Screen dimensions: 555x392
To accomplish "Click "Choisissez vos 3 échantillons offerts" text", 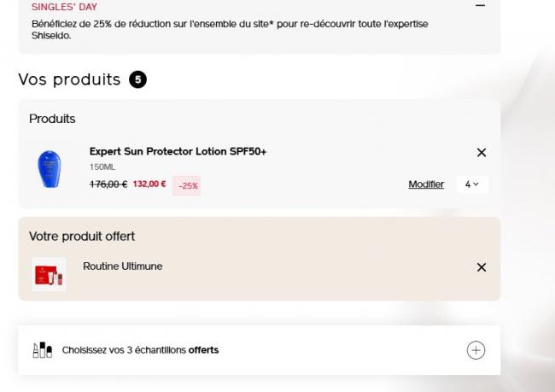I will 140,350.
